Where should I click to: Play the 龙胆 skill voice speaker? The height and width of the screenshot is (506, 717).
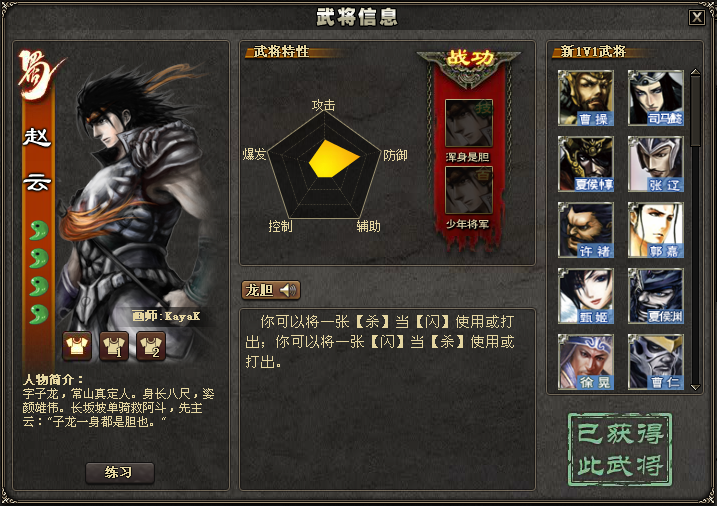(x=288, y=290)
